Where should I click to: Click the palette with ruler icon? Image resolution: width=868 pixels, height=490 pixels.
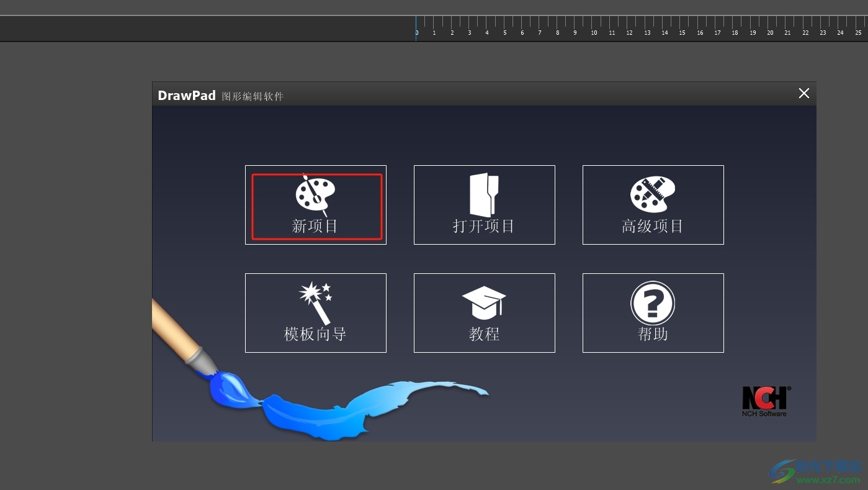(x=653, y=194)
